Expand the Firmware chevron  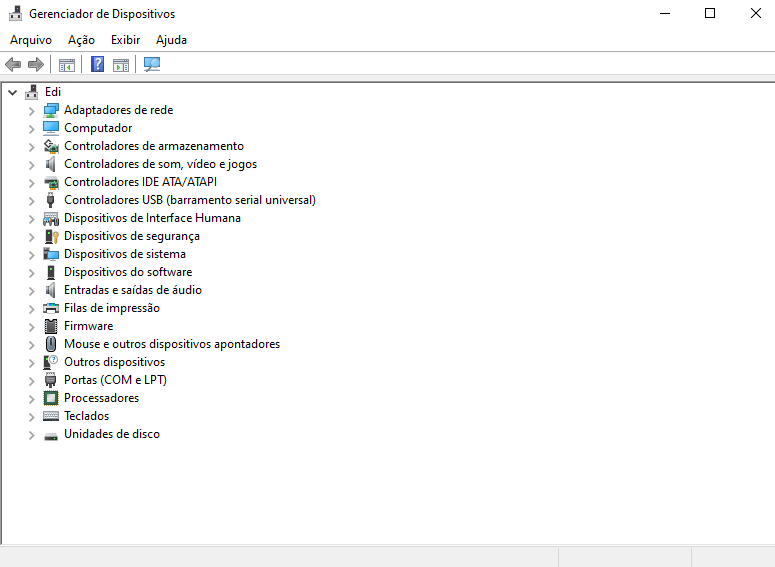[x=32, y=327]
